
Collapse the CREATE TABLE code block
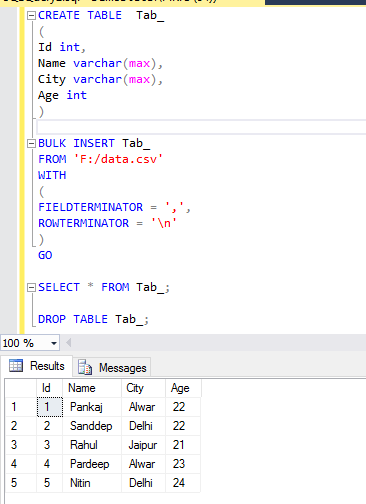pyautogui.click(x=31, y=15)
